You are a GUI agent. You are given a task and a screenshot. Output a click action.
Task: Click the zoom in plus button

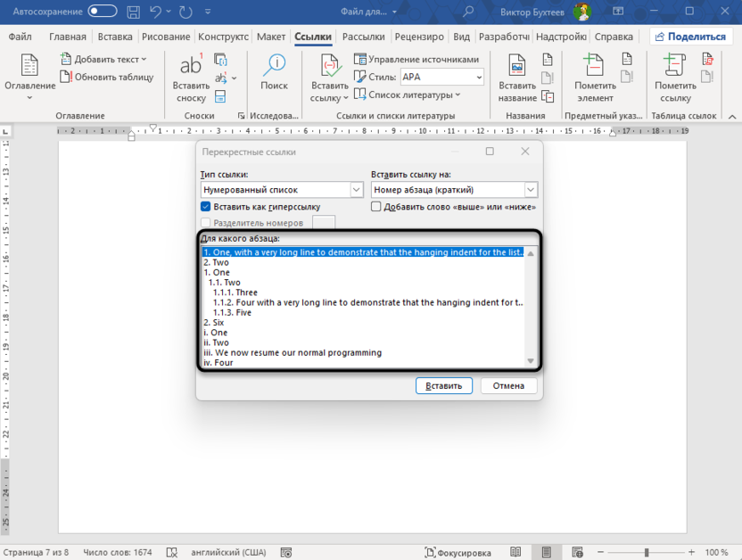(x=691, y=552)
